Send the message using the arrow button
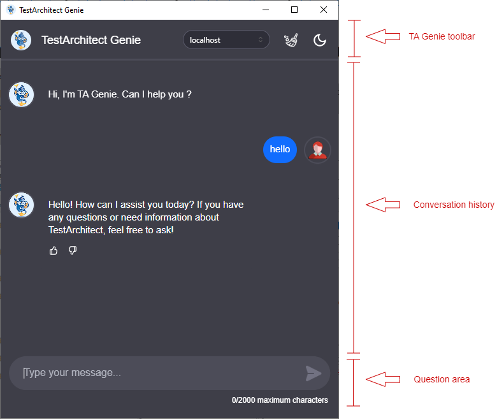Screen dimensions: 504x420 tap(313, 373)
